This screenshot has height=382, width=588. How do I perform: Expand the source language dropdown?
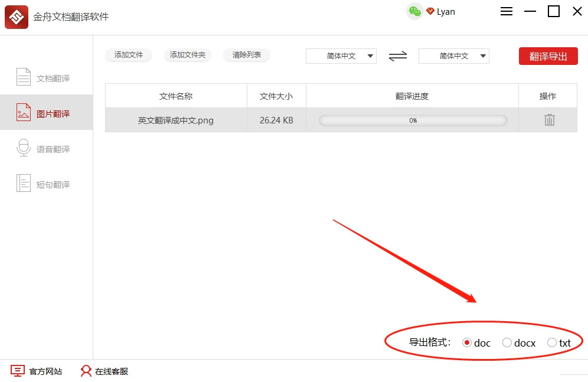click(x=341, y=56)
